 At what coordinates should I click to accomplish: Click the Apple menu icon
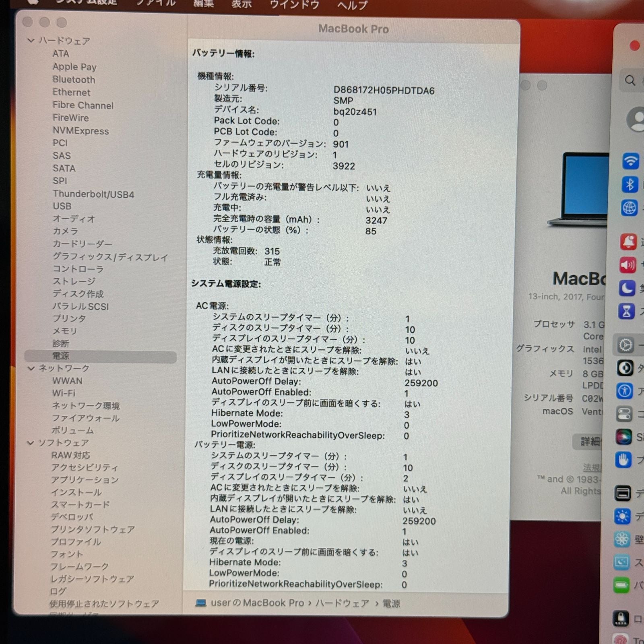pos(33,2)
